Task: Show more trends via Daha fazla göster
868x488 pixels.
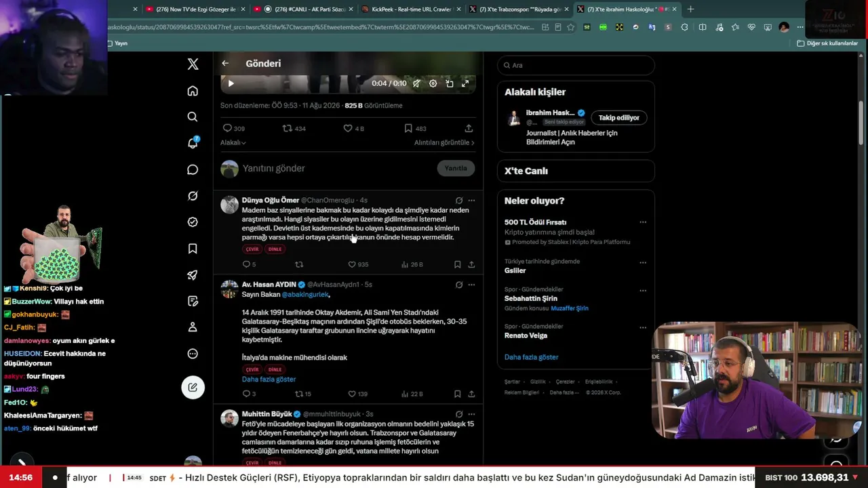Action: [531, 357]
